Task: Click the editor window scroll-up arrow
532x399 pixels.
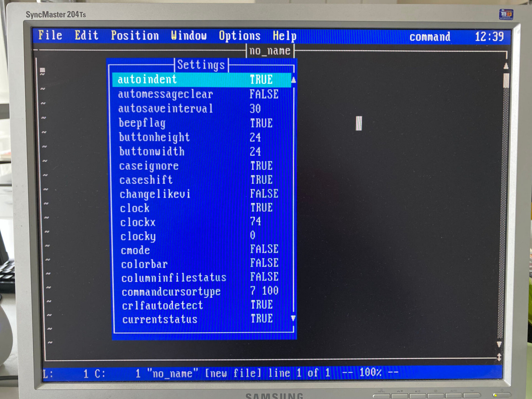Action: pos(506,66)
